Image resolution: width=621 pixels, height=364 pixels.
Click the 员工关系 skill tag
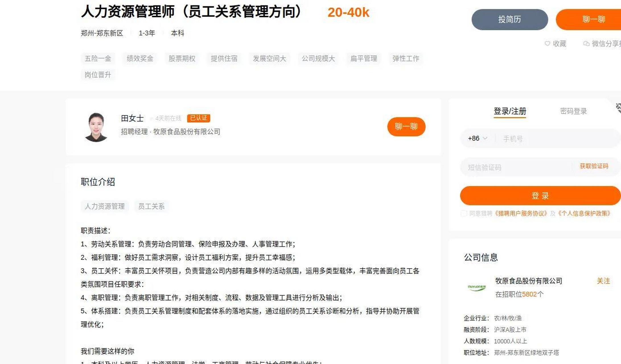point(151,206)
